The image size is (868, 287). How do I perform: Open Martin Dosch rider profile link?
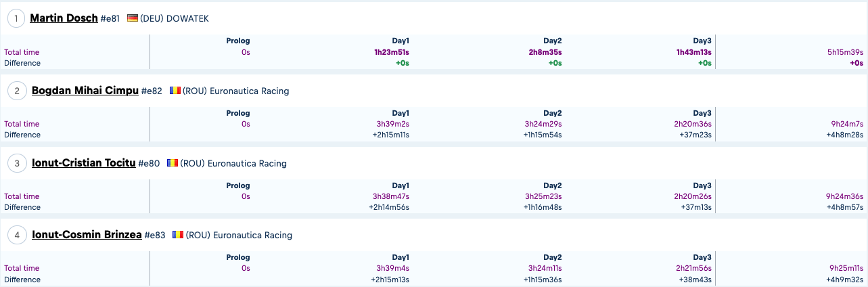point(64,18)
